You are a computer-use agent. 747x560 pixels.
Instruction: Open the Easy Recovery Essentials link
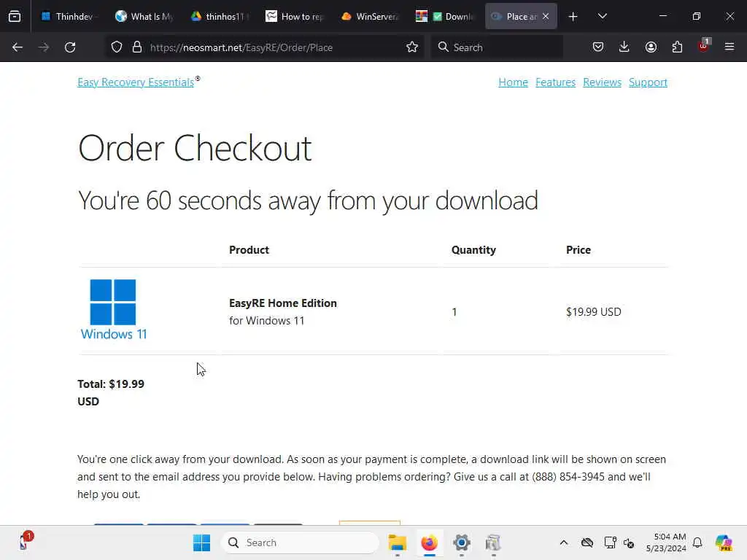pos(136,82)
